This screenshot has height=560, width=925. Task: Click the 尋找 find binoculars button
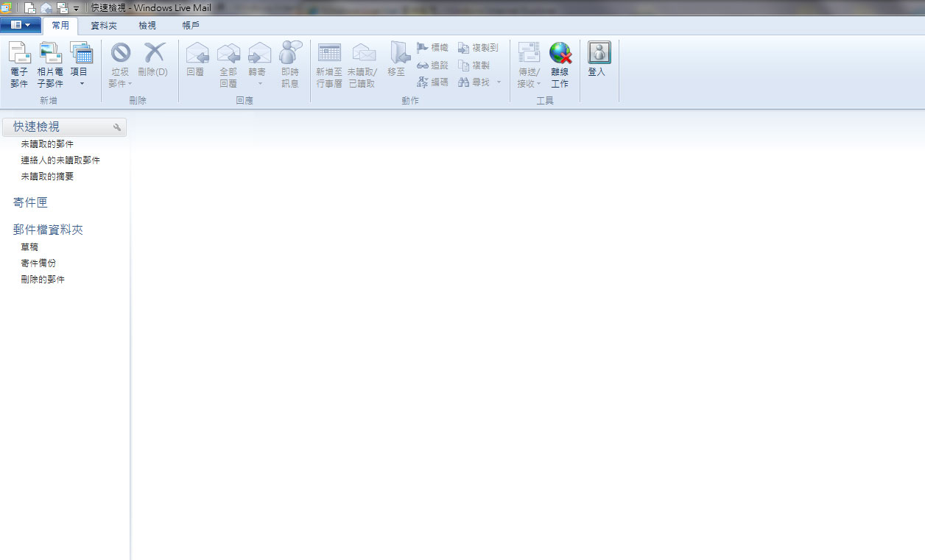(x=474, y=82)
